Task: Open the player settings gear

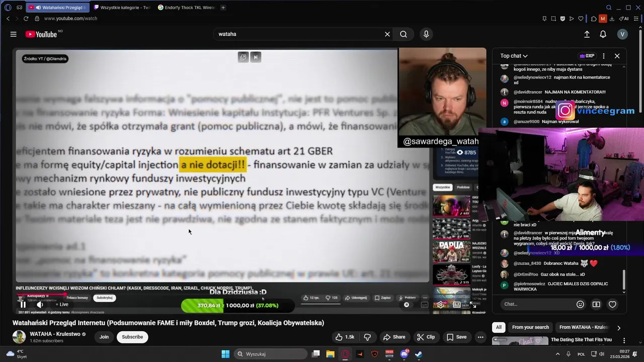Action: 441,304
